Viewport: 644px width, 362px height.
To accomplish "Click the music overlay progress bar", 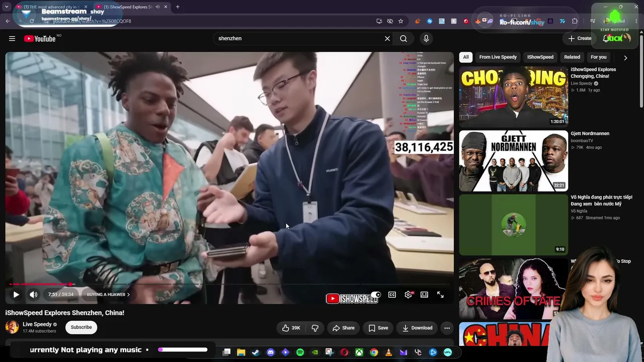I will pyautogui.click(x=183, y=349).
